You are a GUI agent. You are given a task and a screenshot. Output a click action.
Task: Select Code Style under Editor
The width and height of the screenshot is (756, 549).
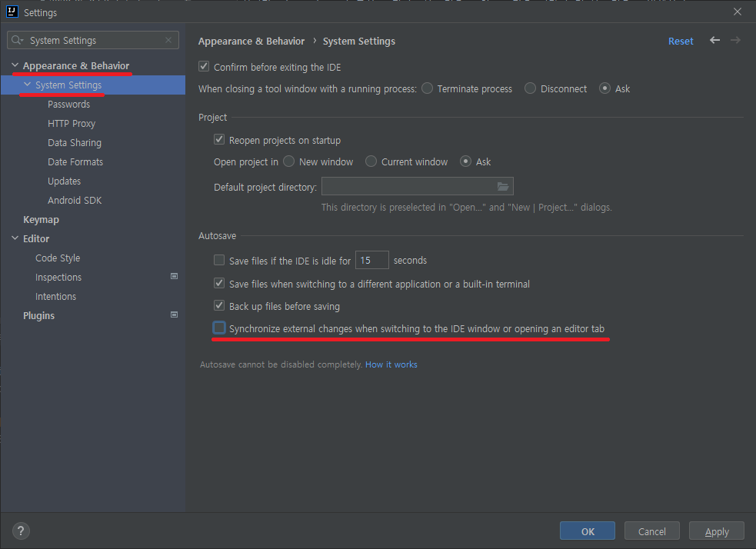point(58,258)
